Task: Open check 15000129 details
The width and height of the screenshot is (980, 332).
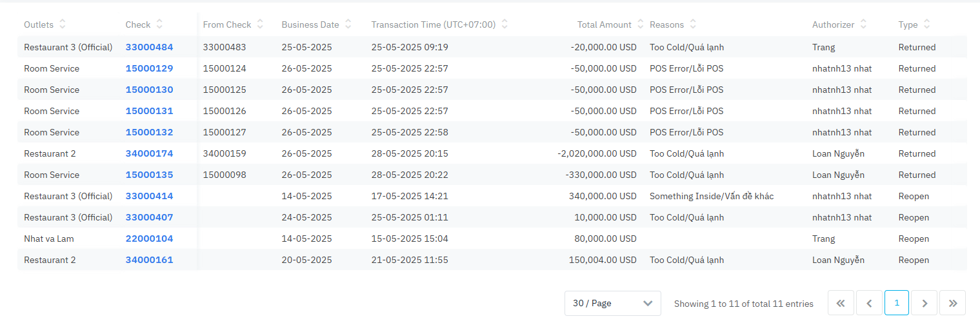Action: coord(149,68)
